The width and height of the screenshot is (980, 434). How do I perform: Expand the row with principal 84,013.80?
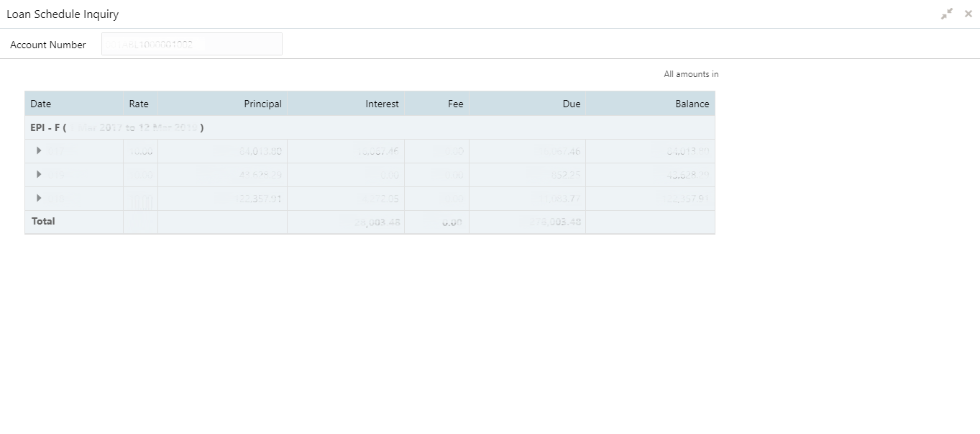pos(39,150)
